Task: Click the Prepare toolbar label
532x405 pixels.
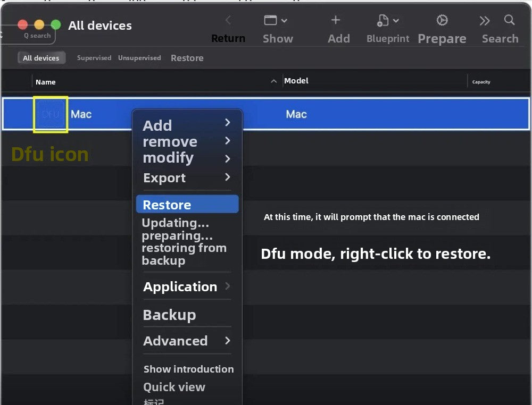Action: 442,39
